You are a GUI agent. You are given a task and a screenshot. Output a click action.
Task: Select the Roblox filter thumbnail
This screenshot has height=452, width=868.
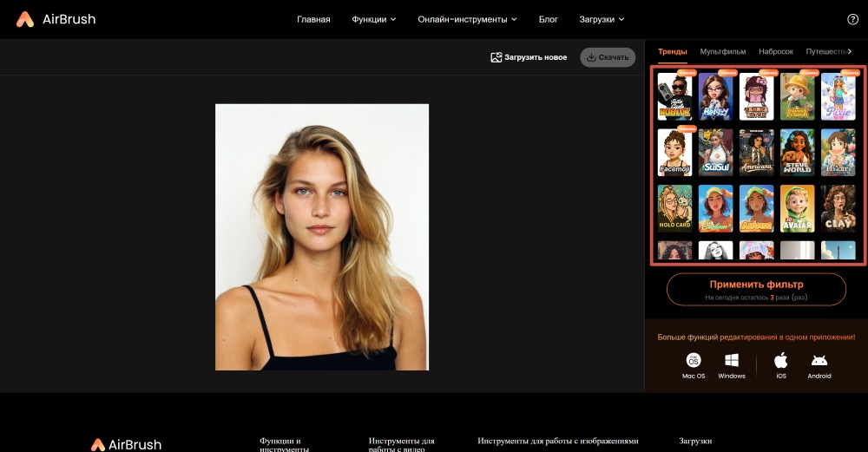pos(674,96)
